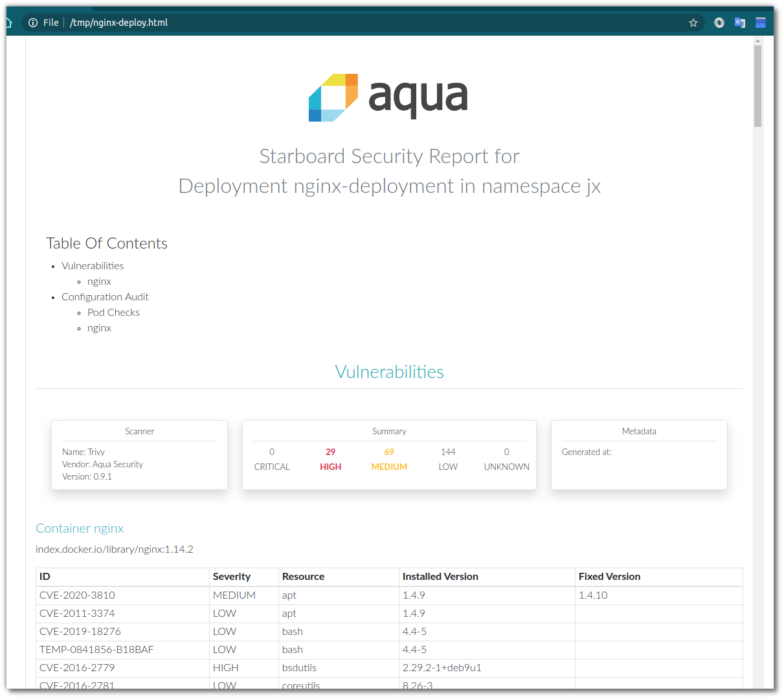
Task: Click the Version: 0.9.1 text
Action: [x=87, y=476]
